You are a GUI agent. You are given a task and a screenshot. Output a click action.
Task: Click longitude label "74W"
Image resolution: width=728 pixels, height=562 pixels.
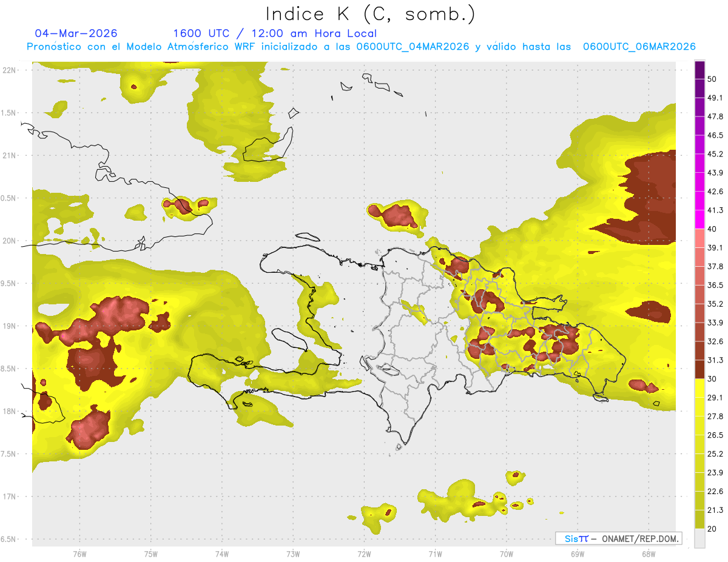point(221,554)
